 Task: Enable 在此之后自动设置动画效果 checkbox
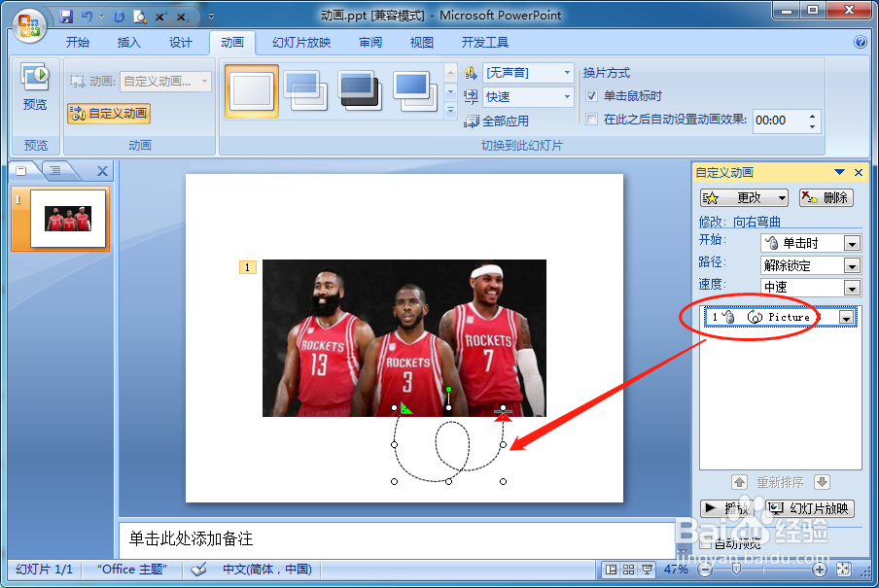click(591, 119)
